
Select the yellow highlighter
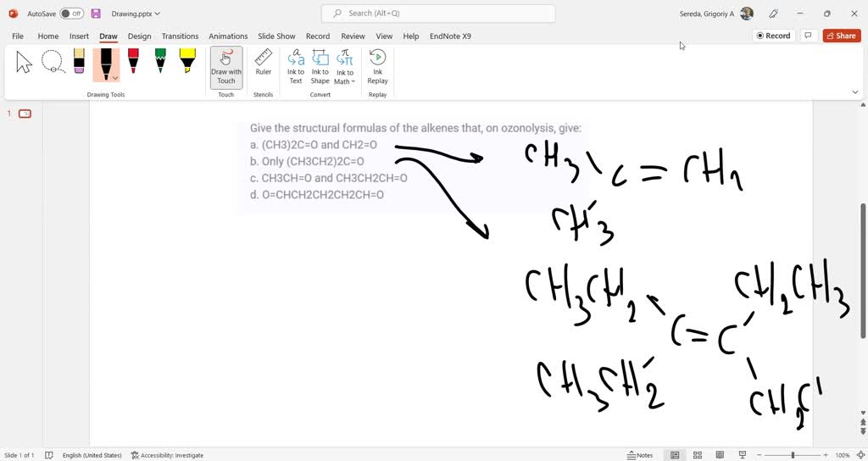(187, 62)
